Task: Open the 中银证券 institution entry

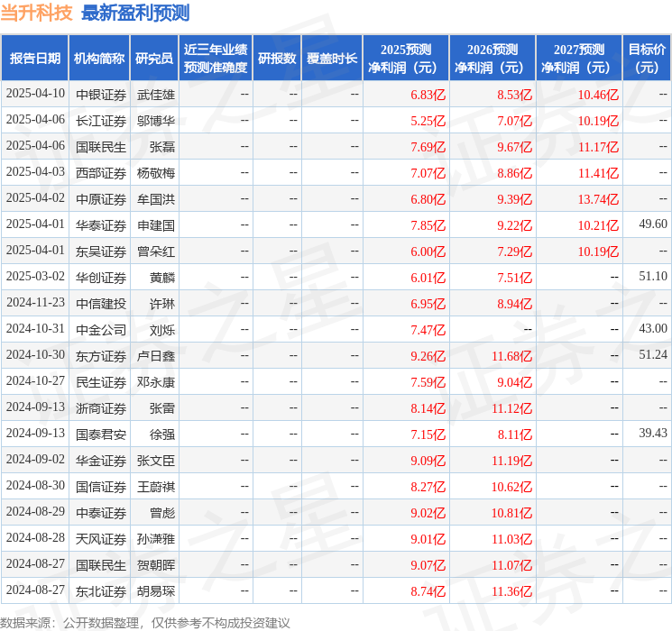Action: (100, 95)
